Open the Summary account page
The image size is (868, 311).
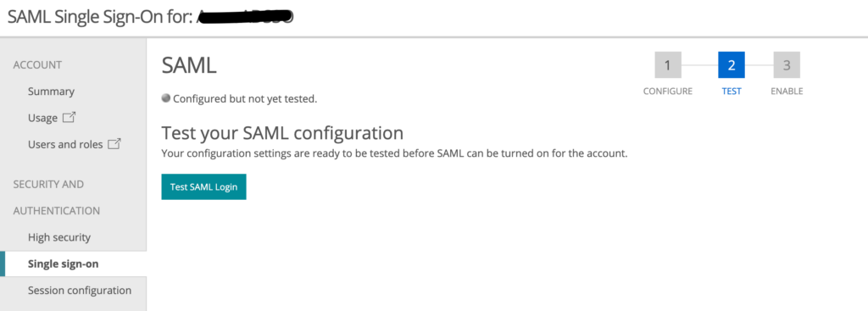click(51, 92)
